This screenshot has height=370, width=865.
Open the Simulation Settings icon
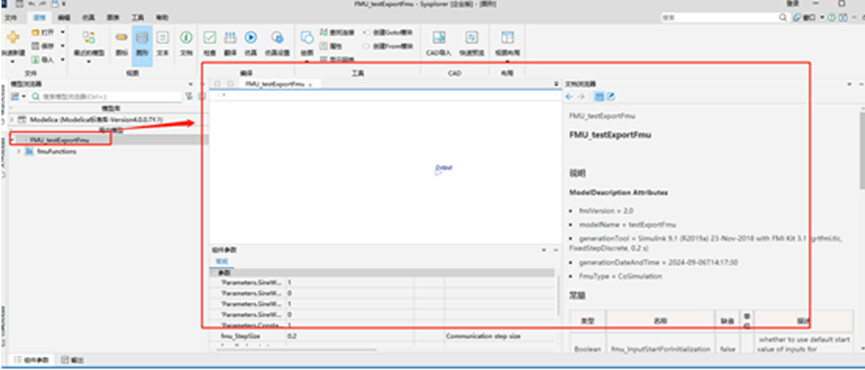click(x=277, y=37)
